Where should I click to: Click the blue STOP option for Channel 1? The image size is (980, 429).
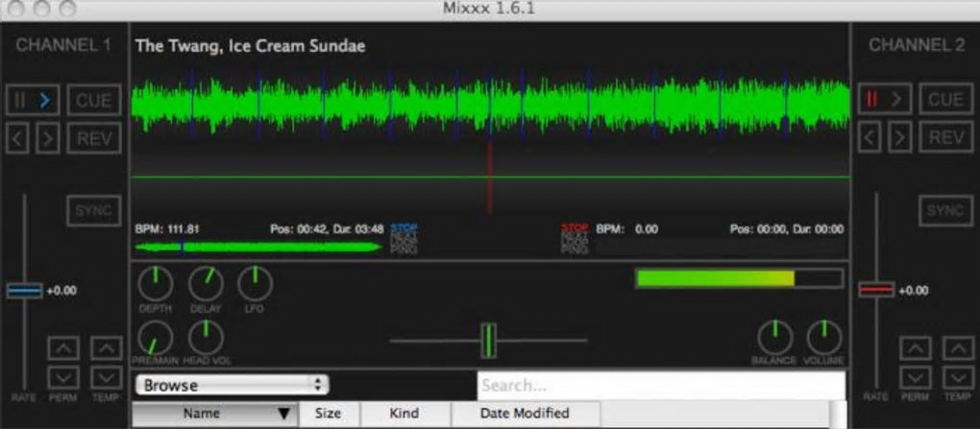click(404, 227)
